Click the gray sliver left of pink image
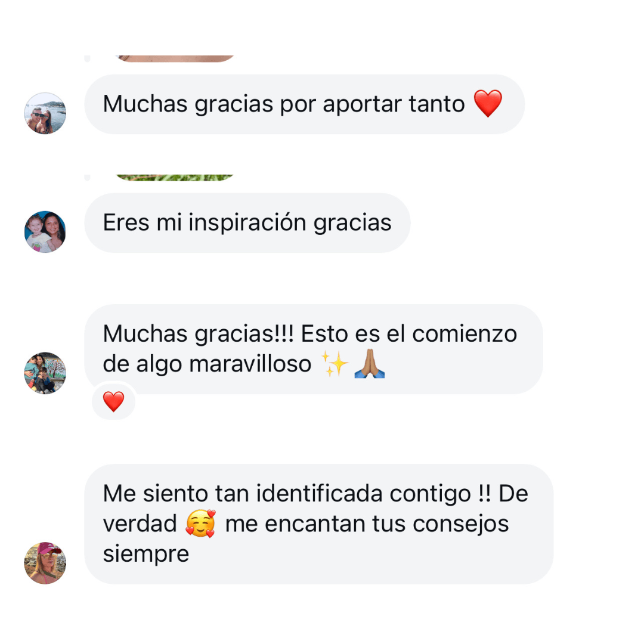 pyautogui.click(x=87, y=58)
